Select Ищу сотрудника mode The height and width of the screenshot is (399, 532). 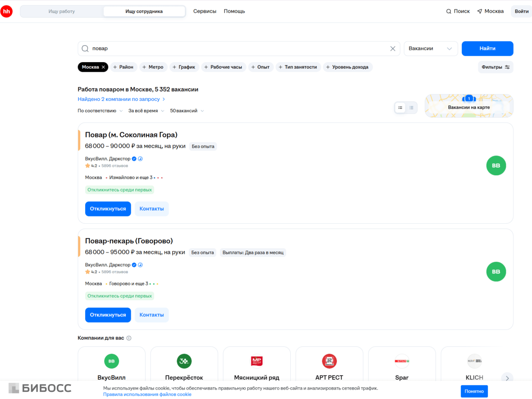[x=144, y=11]
